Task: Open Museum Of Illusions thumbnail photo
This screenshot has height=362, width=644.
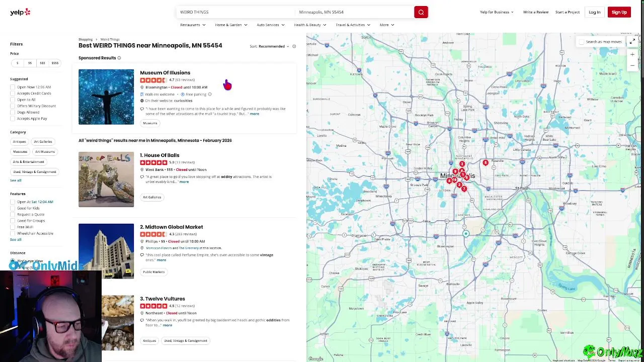Action: point(106,97)
